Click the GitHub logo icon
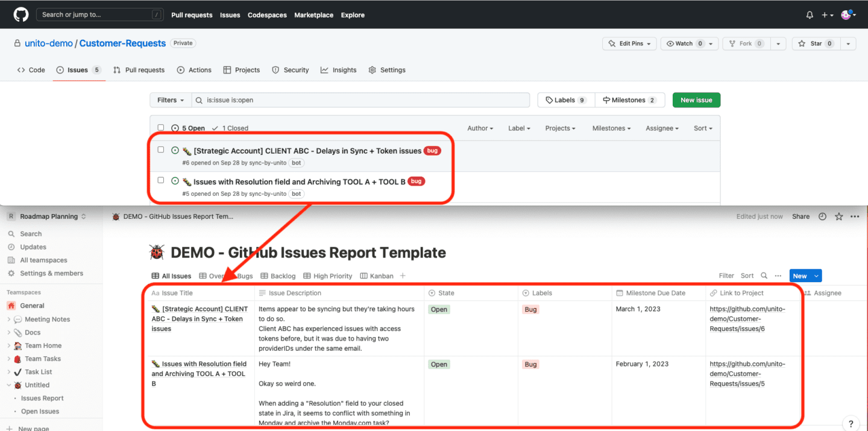This screenshot has height=431, width=868. [20, 14]
